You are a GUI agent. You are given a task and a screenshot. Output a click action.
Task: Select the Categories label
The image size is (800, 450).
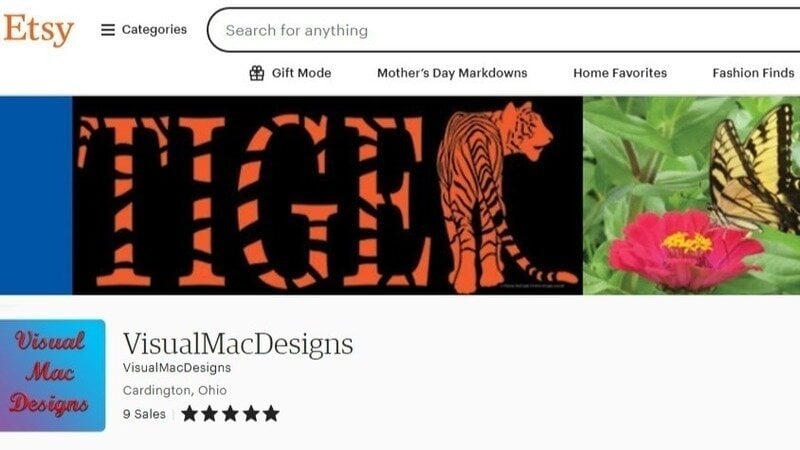tap(154, 30)
